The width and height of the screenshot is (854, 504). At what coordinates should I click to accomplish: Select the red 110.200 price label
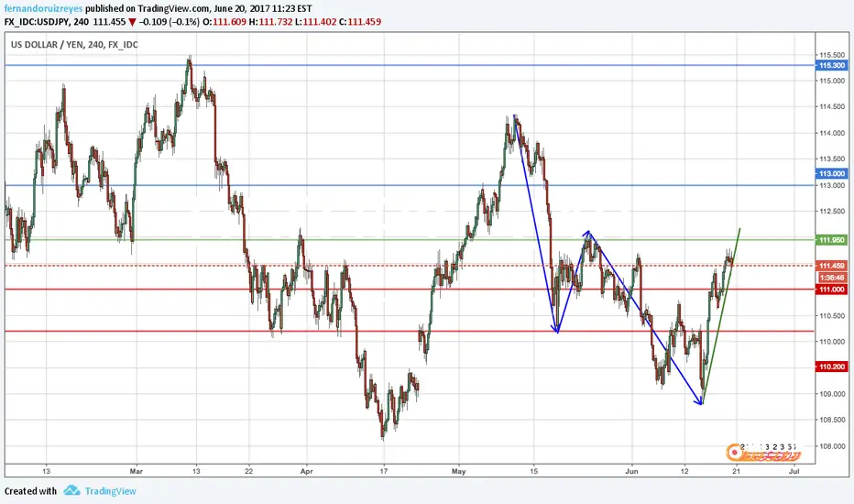[831, 367]
